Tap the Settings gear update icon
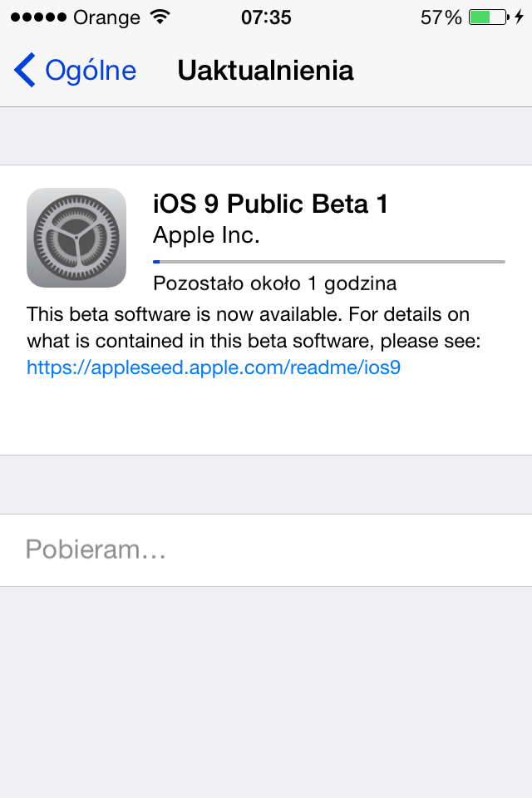 tap(76, 238)
